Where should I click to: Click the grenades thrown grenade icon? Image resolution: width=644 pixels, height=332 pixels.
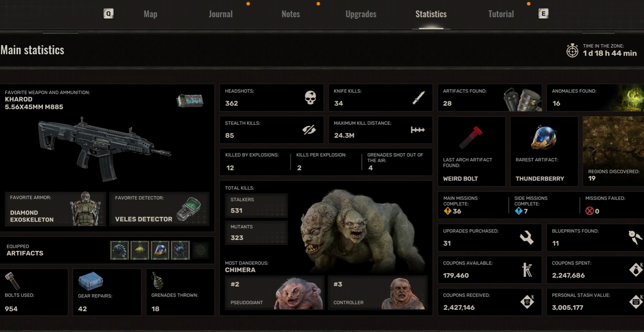coord(158,281)
